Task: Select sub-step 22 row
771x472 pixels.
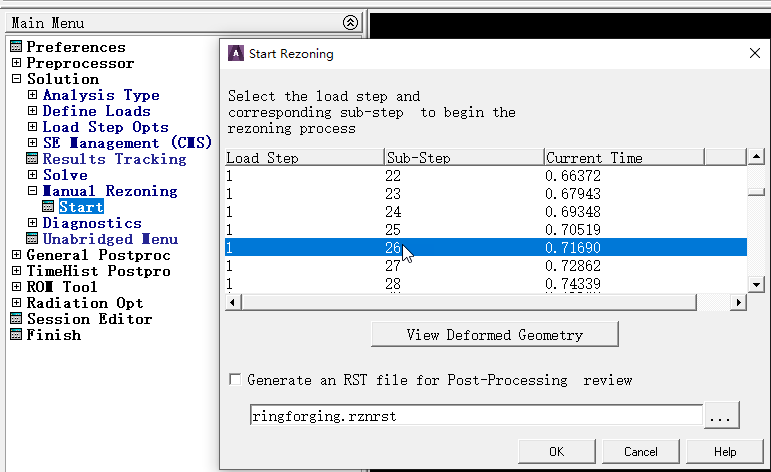Action: pyautogui.click(x=486, y=176)
